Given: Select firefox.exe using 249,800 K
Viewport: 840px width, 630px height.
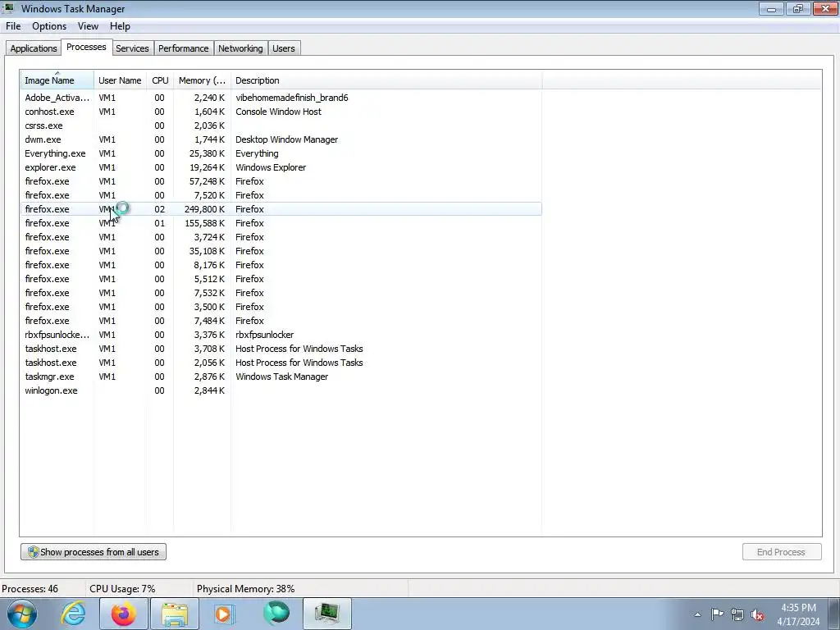Looking at the screenshot, I should (281, 209).
